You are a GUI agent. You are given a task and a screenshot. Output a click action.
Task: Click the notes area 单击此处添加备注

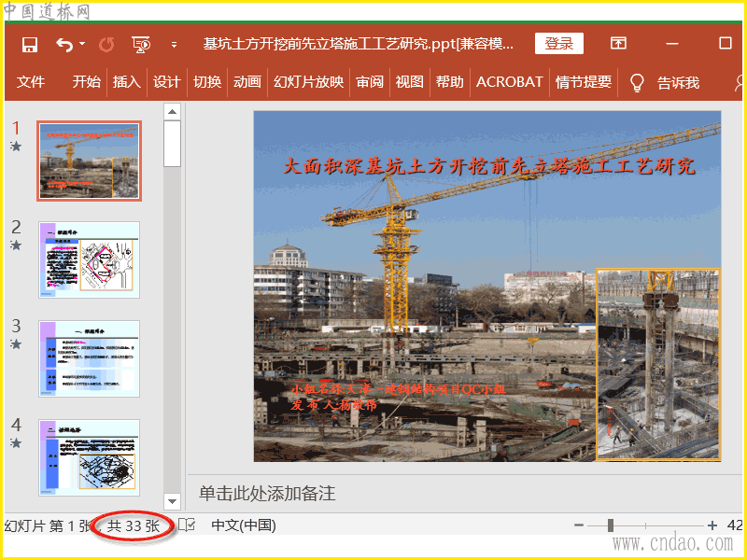click(x=267, y=493)
